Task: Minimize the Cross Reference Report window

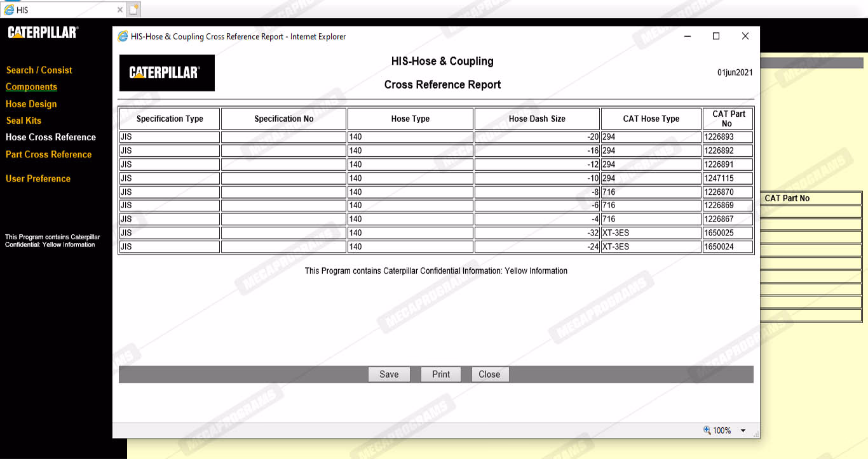Action: point(688,36)
